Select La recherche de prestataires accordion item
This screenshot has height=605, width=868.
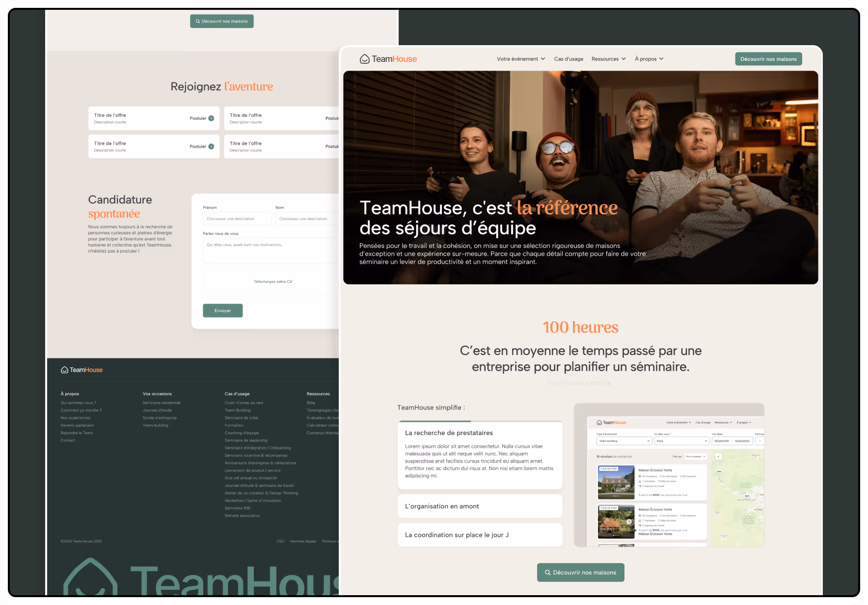480,455
